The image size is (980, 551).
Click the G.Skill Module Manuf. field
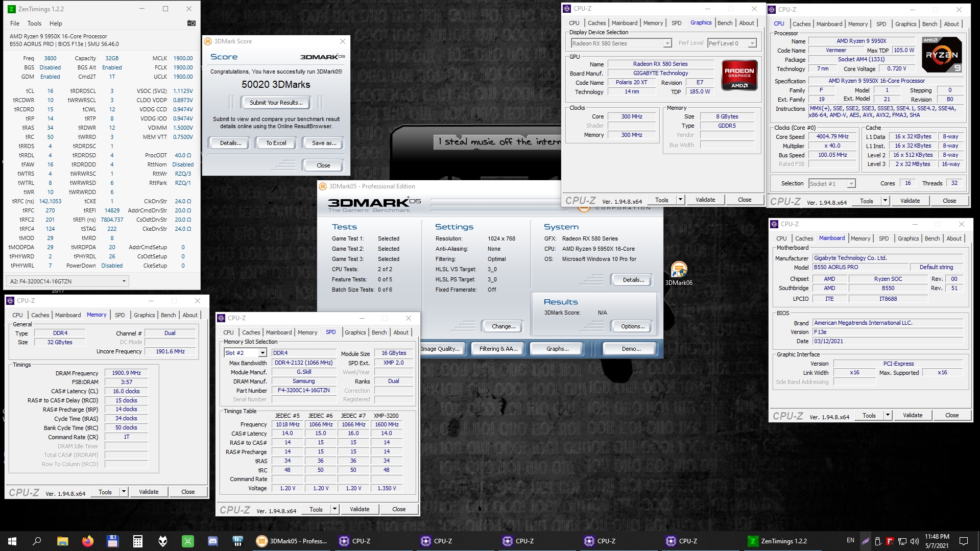[x=304, y=372]
